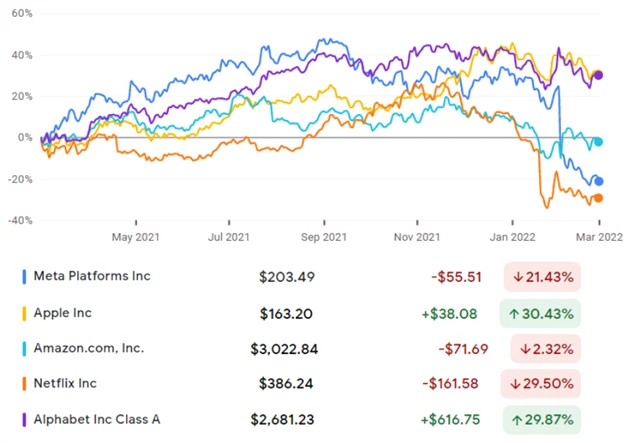Click Alphabet purple color marker

(24, 421)
